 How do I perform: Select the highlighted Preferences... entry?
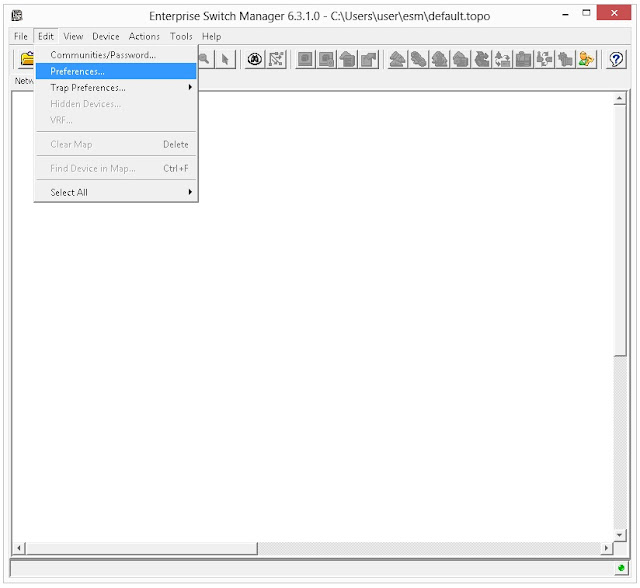tap(116, 71)
